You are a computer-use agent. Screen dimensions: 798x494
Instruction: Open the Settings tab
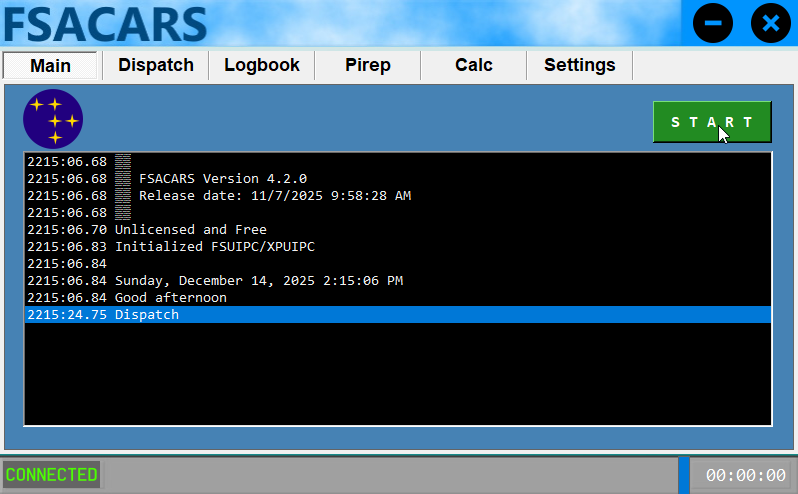(580, 66)
